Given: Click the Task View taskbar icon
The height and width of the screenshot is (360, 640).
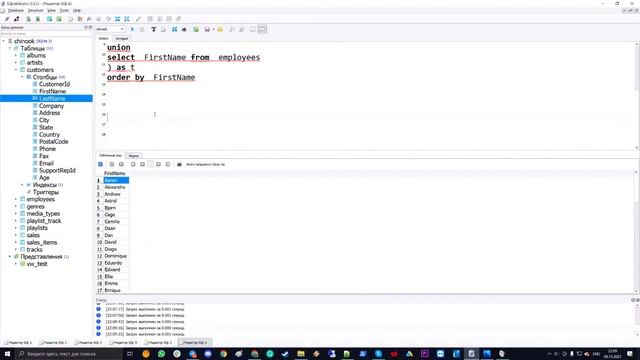Looking at the screenshot, I should coord(129,353).
